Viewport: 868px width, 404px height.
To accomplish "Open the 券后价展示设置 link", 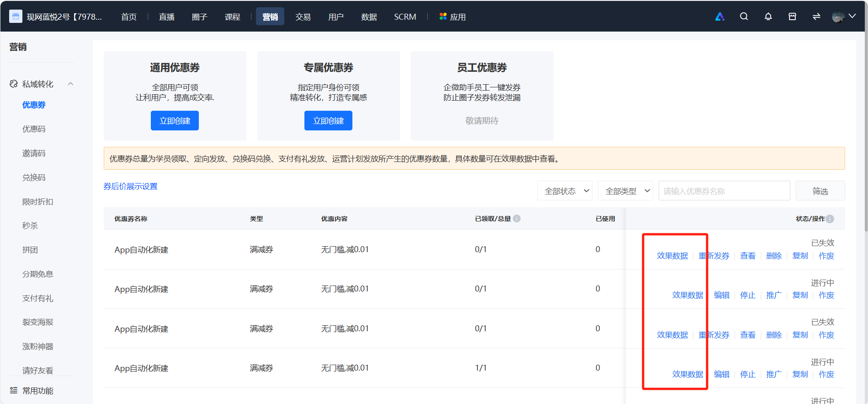I will (x=130, y=186).
